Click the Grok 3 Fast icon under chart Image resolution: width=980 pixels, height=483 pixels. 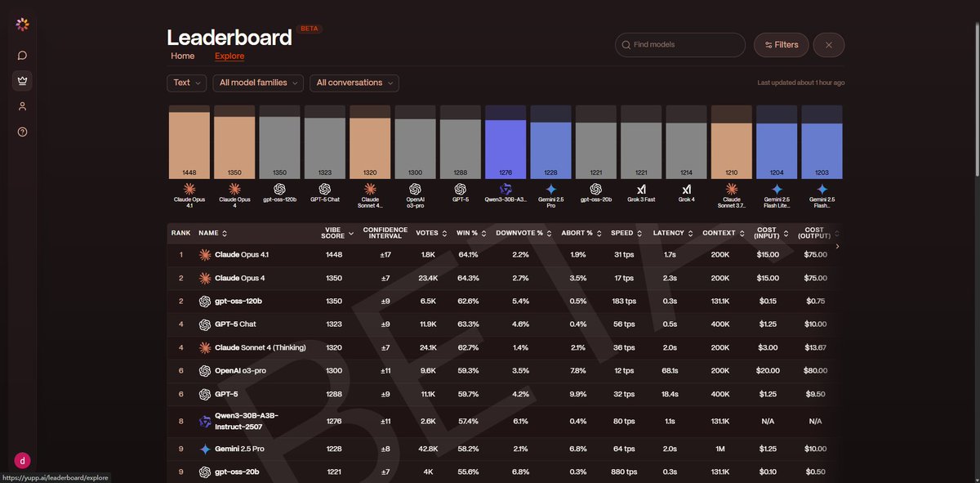(x=641, y=189)
